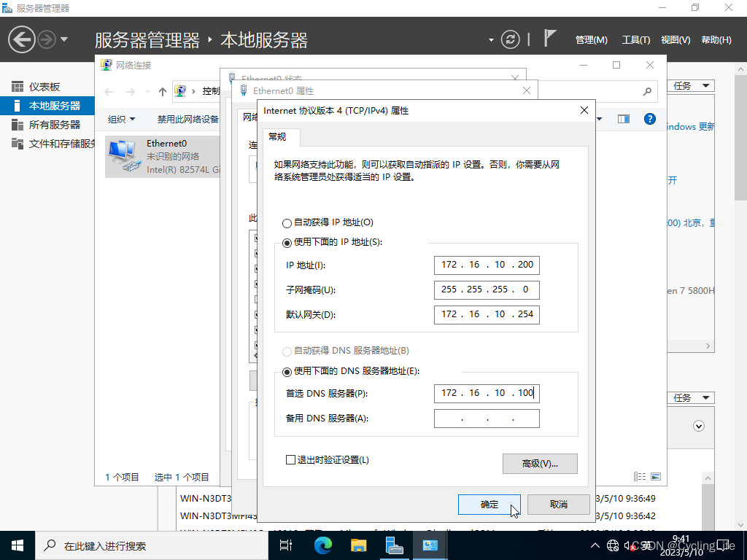This screenshot has height=560, width=747.
Task: Expand the Server Manager navigation dropdown arrow
Action: click(x=492, y=39)
